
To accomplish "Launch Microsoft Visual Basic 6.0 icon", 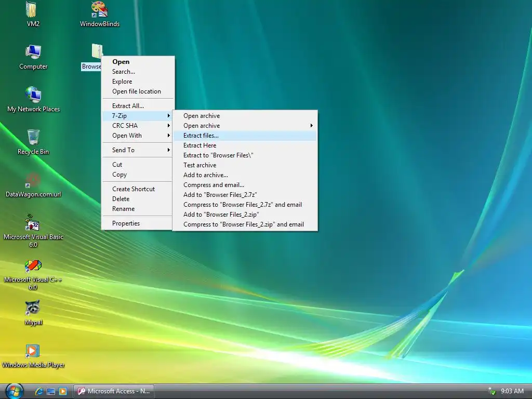I will pos(33,231).
